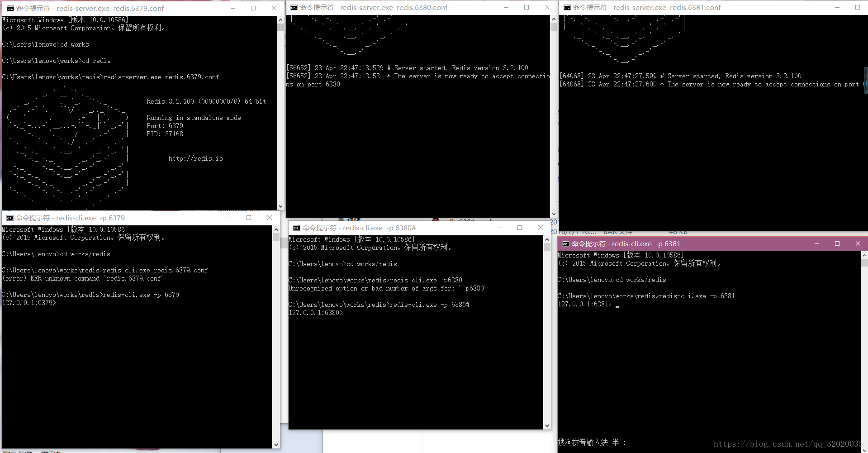Maximize the redis-cli -p 6379 window
The width and height of the screenshot is (868, 453).
pos(249,218)
